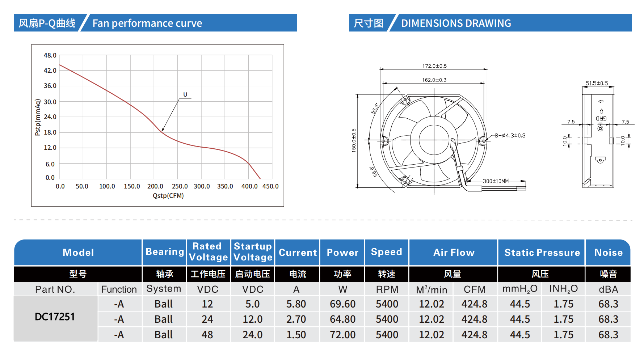Click the 300±10MM wire length label

click(496, 181)
